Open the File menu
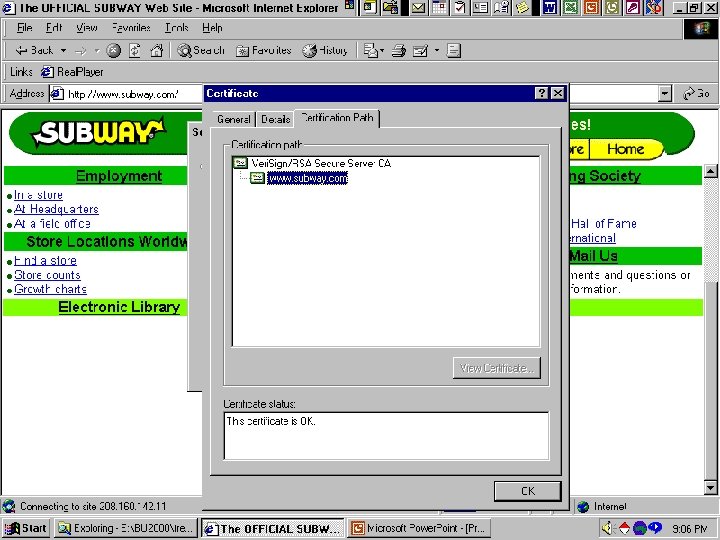 point(24,28)
